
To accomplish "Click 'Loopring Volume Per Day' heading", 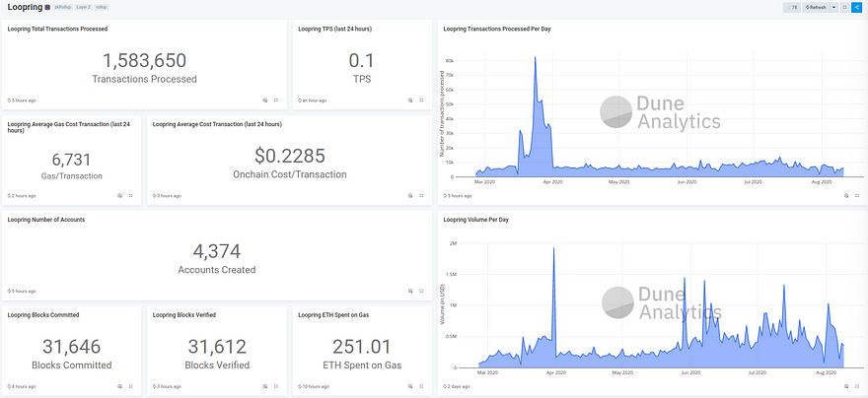I will pos(476,220).
